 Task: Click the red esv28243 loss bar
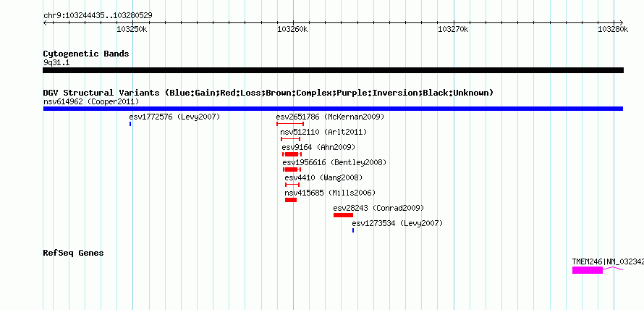(x=344, y=215)
